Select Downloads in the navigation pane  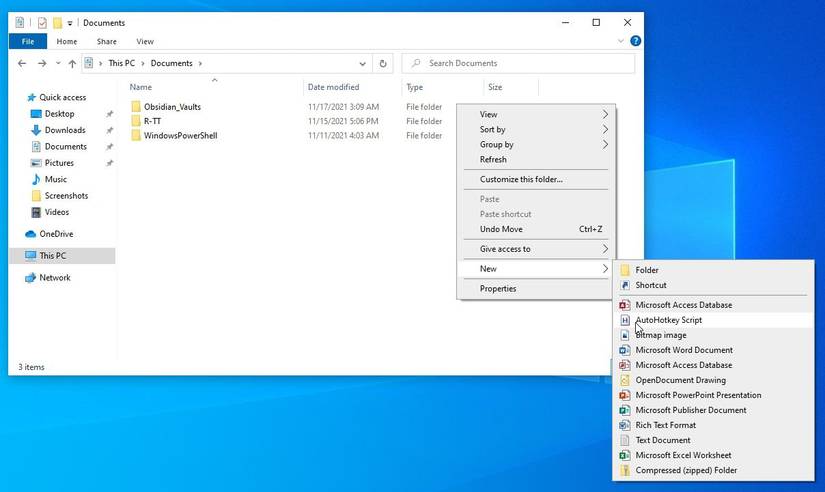[65, 130]
